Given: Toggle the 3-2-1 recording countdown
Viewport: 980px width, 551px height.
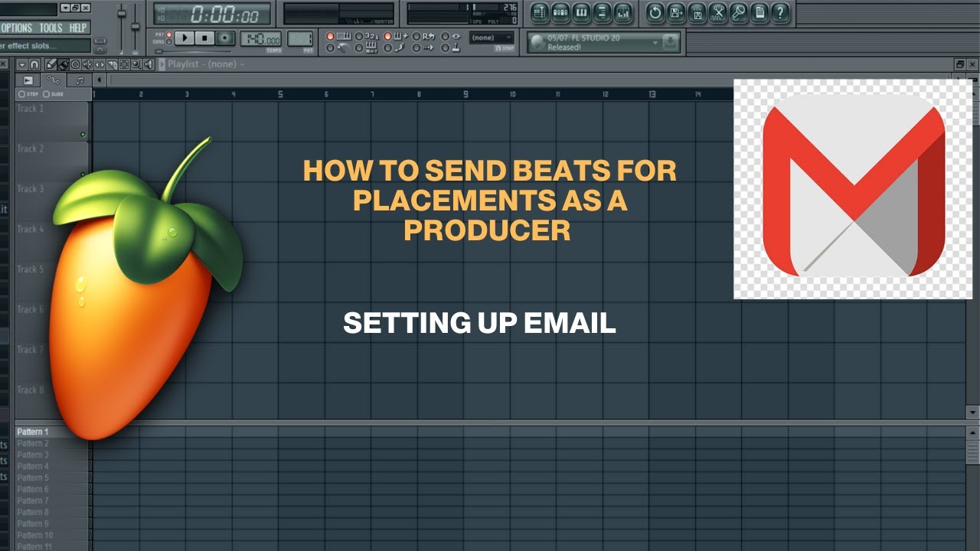Looking at the screenshot, I should 360,37.
